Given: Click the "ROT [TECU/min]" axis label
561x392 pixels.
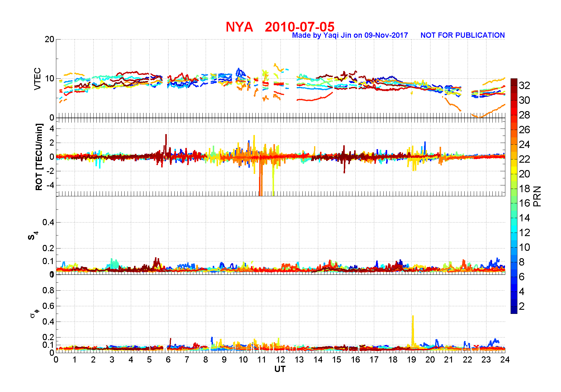Looking at the screenshot, I should [x=39, y=157].
